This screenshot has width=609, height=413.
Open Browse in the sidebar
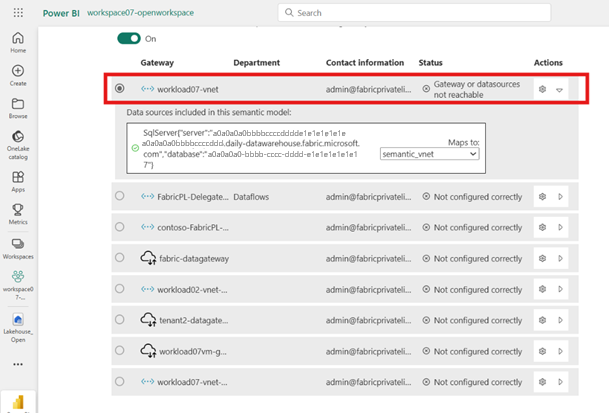pos(18,108)
